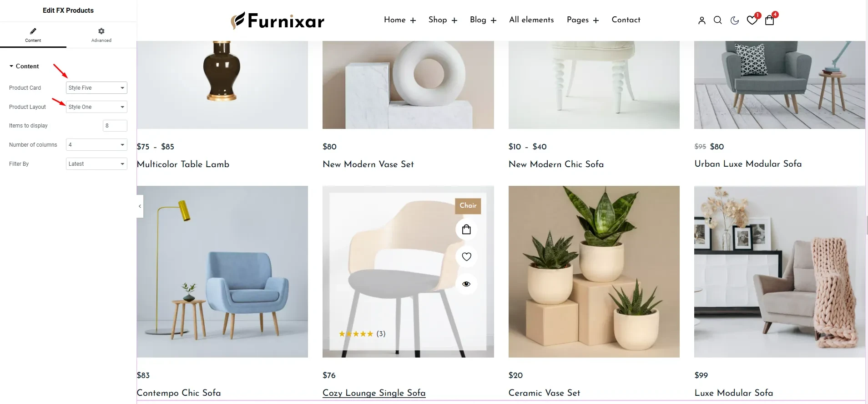This screenshot has height=404, width=868.
Task: Click Contact navigation link
Action: pyautogui.click(x=626, y=20)
